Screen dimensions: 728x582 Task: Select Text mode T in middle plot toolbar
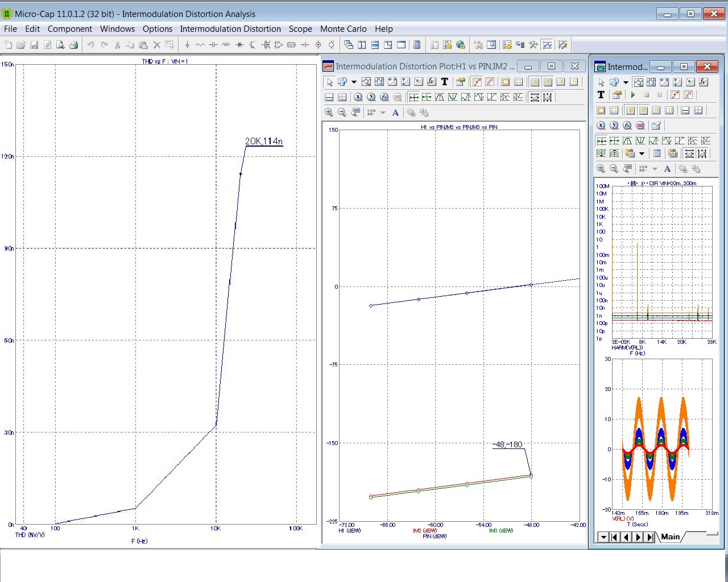[445, 82]
